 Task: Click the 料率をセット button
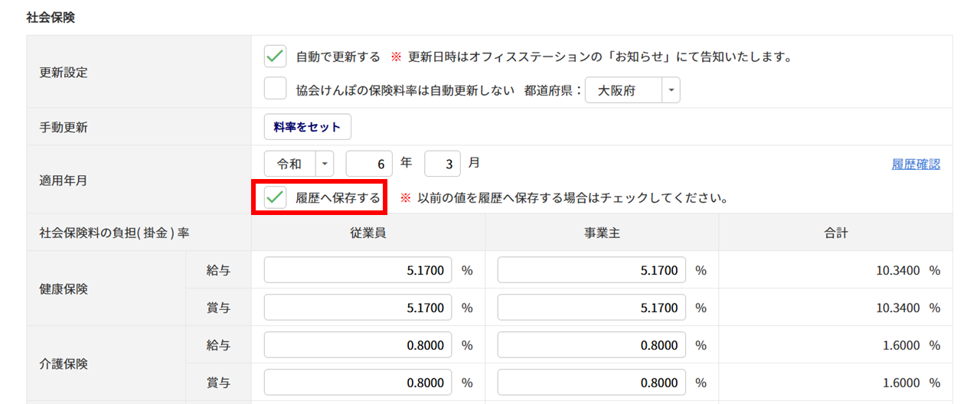[x=307, y=127]
